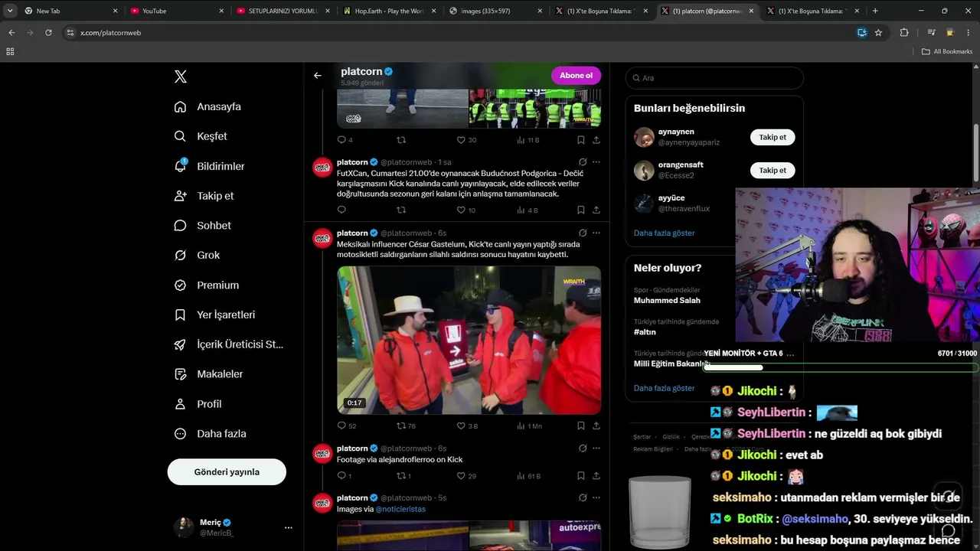Open Chrome tab search dropdown
This screenshot has height=551, width=980.
10,11
